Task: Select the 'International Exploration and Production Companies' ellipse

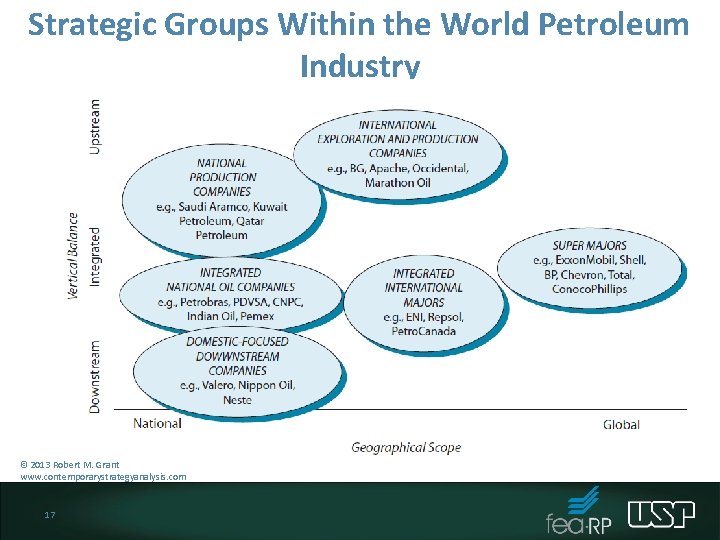Action: point(398,155)
